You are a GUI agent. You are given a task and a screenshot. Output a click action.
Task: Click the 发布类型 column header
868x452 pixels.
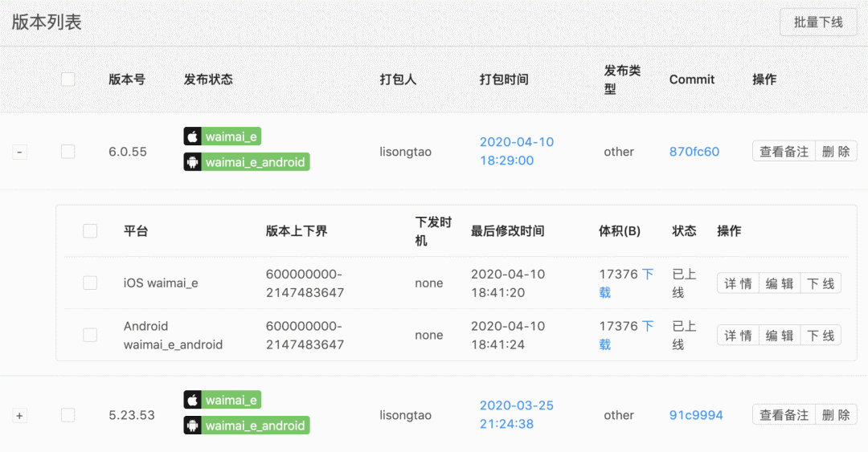pos(622,79)
